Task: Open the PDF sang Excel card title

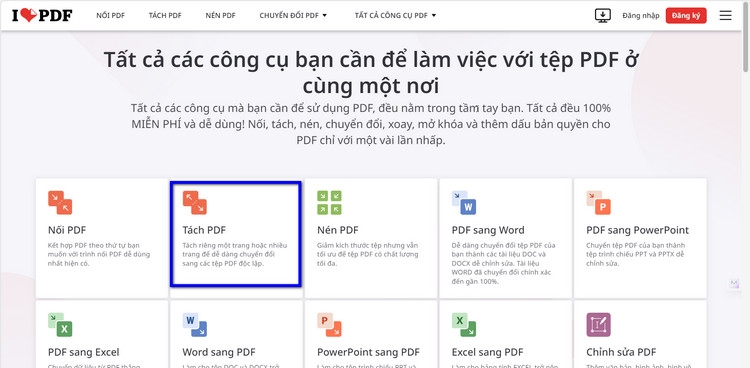Action: point(84,352)
